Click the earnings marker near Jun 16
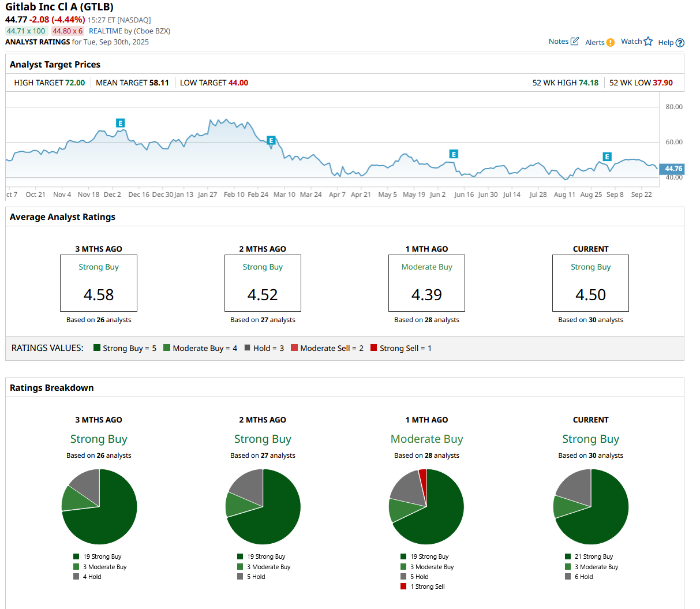The image size is (700, 609). [454, 154]
